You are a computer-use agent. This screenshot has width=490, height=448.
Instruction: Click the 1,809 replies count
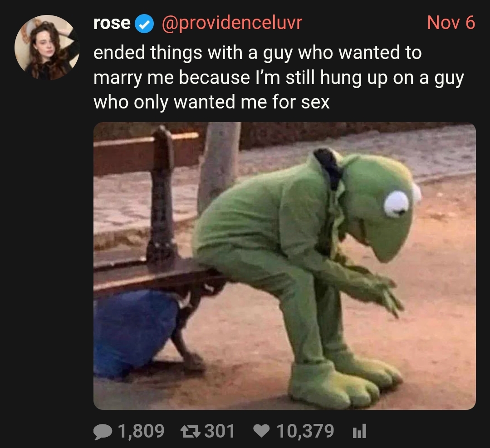[141, 431]
